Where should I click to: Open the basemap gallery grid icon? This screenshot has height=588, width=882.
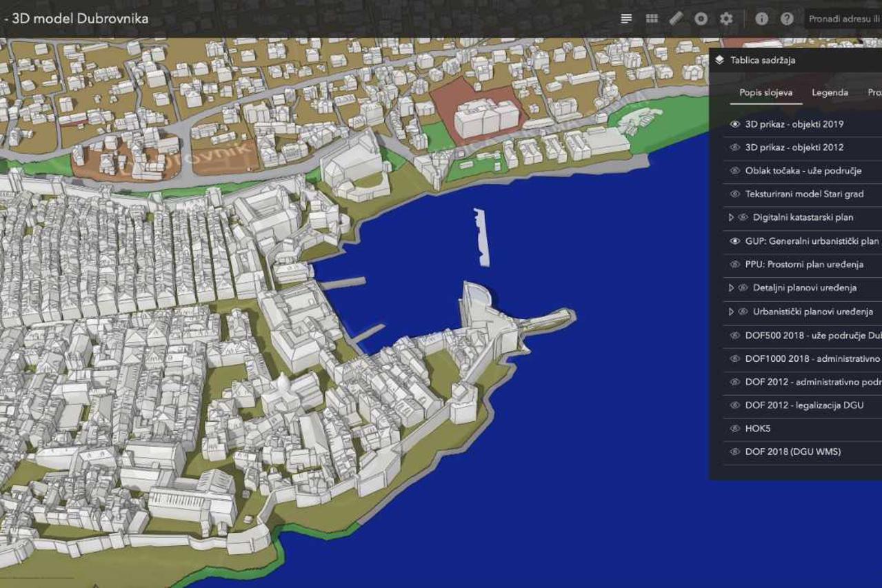coord(651,19)
